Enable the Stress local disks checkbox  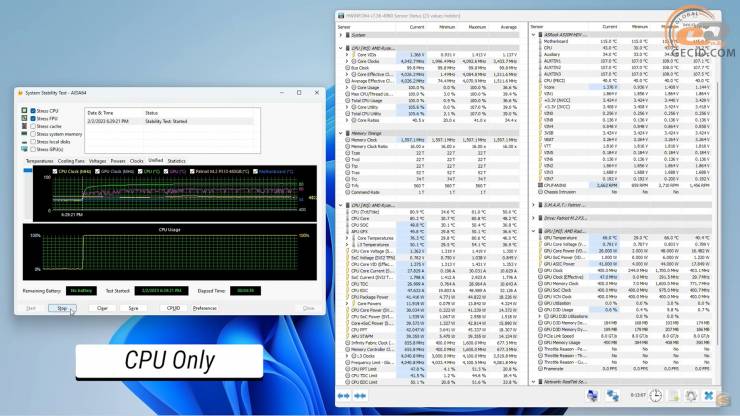coord(33,142)
